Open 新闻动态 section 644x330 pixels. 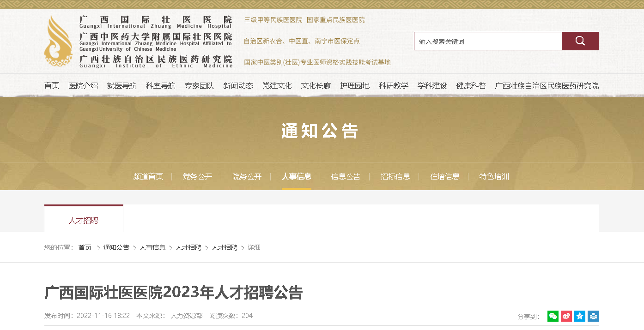[238, 86]
